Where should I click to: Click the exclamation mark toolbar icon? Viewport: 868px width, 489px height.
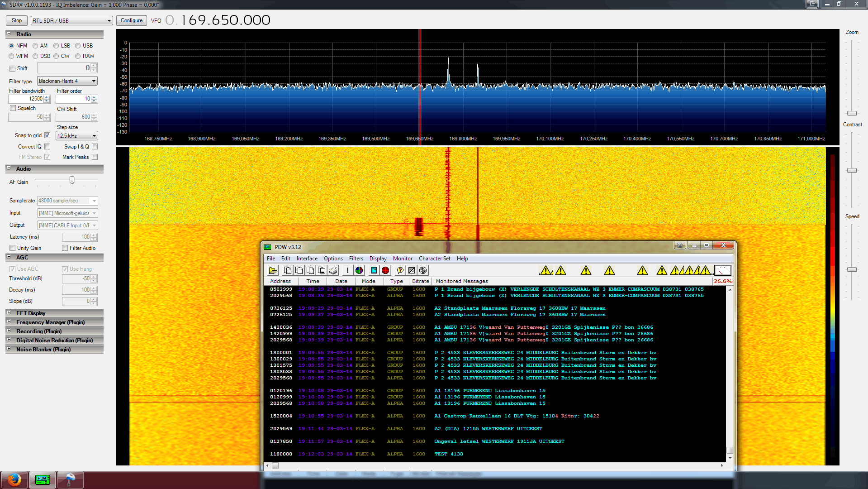pyautogui.click(x=347, y=270)
